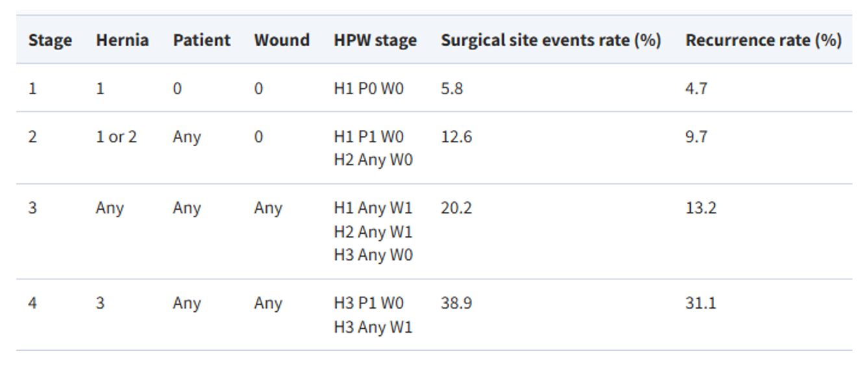Click the H2 Any W1 text
Viewport: 868px width, 369px height.
pyautogui.click(x=373, y=232)
